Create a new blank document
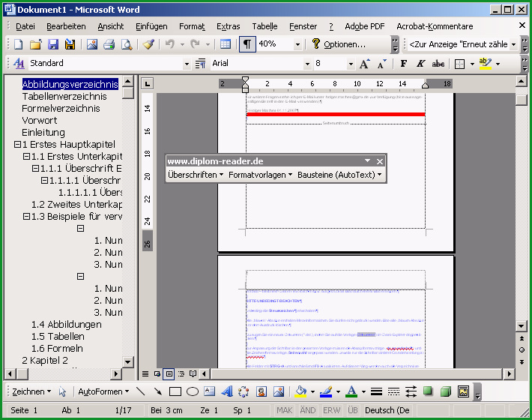This screenshot has width=532, height=420. 18,44
